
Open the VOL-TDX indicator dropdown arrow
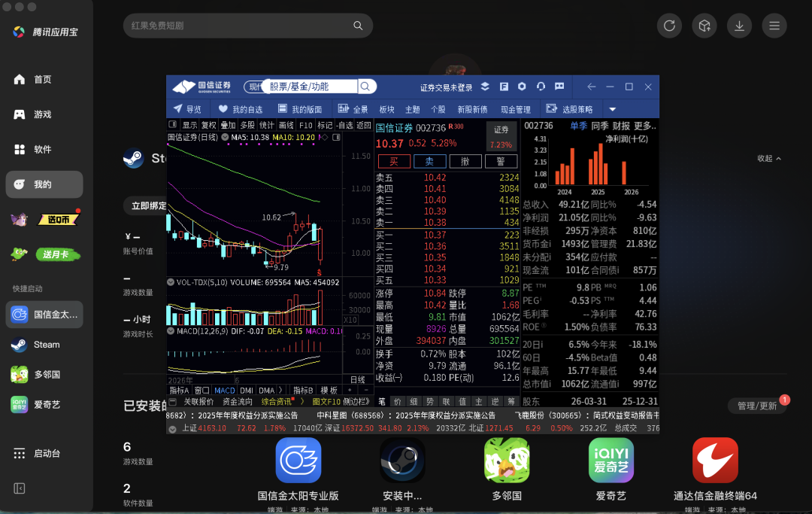171,282
